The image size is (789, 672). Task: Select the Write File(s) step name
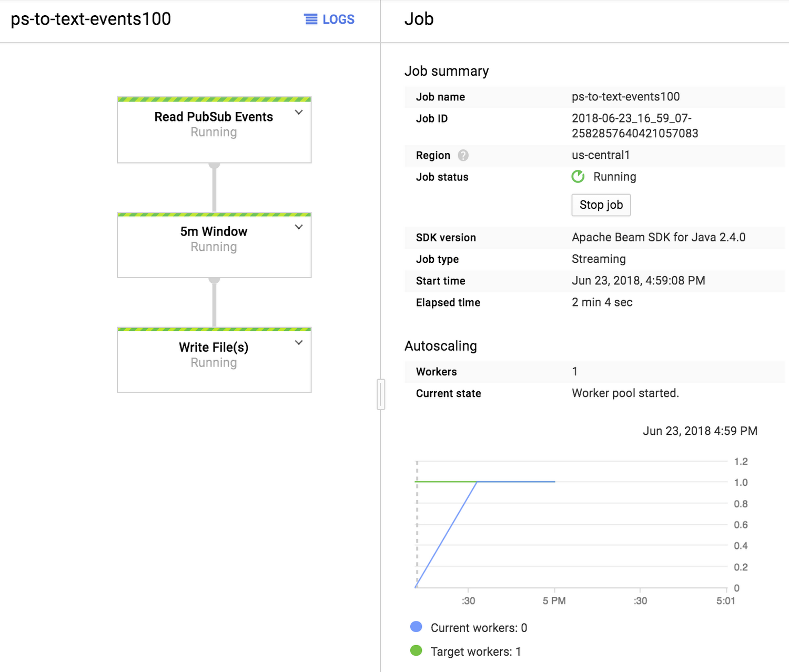214,347
